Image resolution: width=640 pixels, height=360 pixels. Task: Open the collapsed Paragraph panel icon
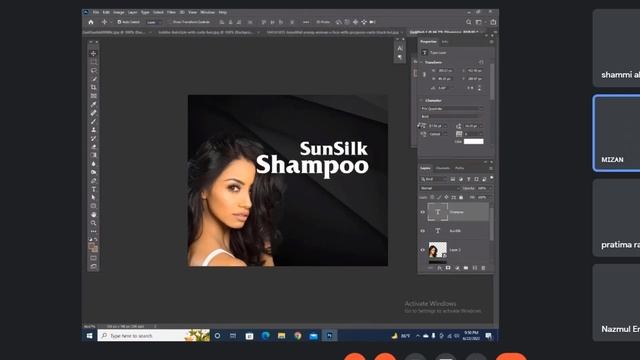(400, 57)
